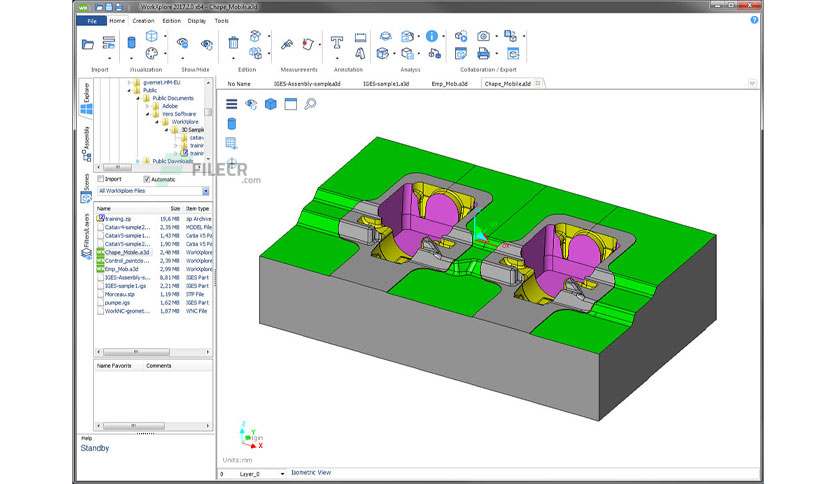Click the blue help question mark icon

tap(754, 20)
